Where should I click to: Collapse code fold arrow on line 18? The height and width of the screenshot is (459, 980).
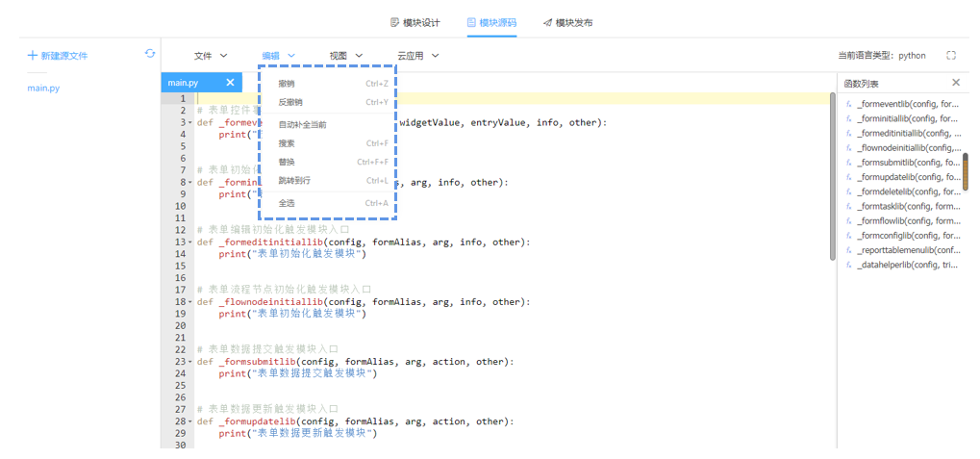191,302
